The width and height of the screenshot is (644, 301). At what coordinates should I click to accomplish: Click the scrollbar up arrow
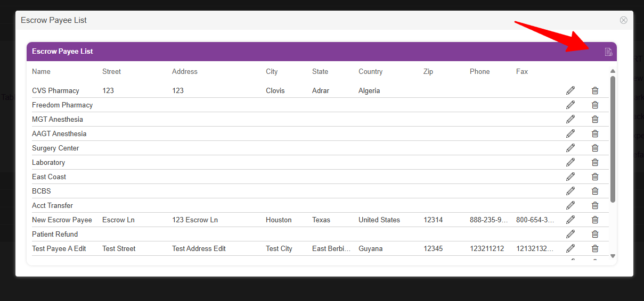(x=613, y=71)
